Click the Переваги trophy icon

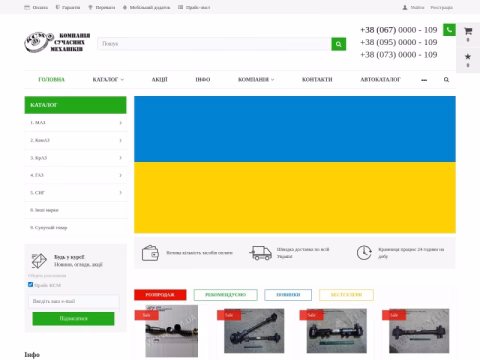pos(90,7)
